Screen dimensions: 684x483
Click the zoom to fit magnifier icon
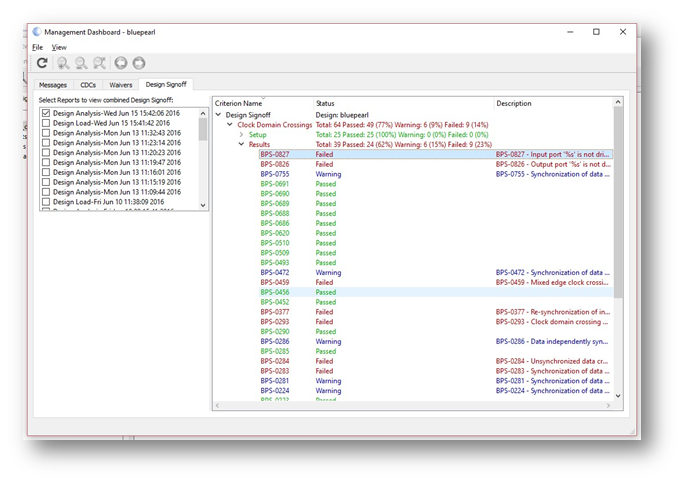point(99,63)
